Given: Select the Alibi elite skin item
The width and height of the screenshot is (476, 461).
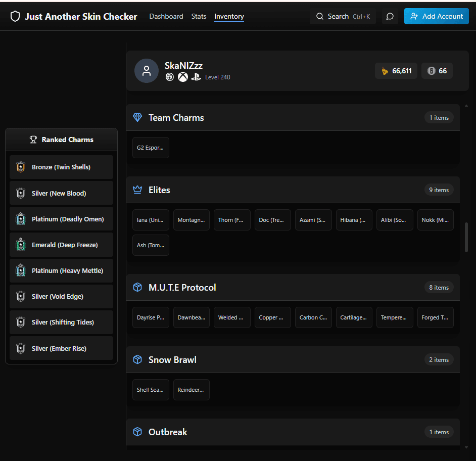Looking at the screenshot, I should pyautogui.click(x=395, y=220).
